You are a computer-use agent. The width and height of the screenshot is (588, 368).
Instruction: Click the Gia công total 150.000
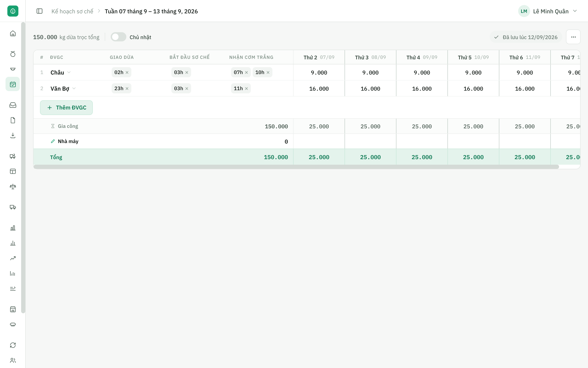(276, 126)
